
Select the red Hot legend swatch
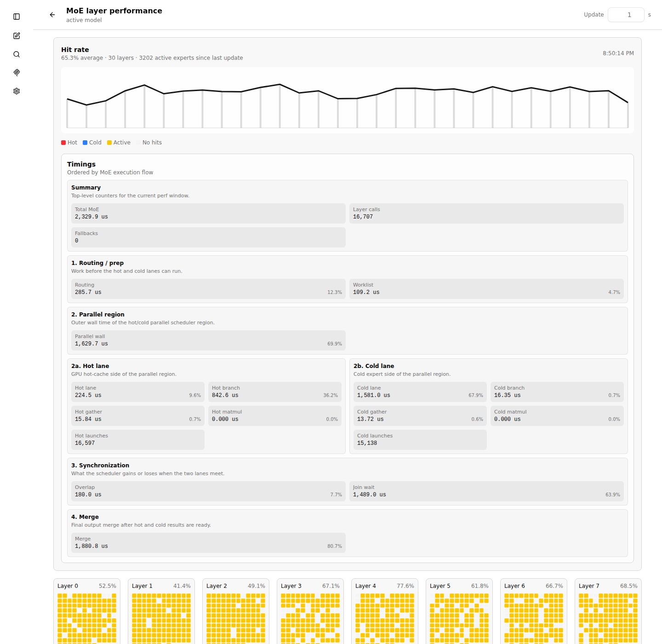pyautogui.click(x=63, y=143)
